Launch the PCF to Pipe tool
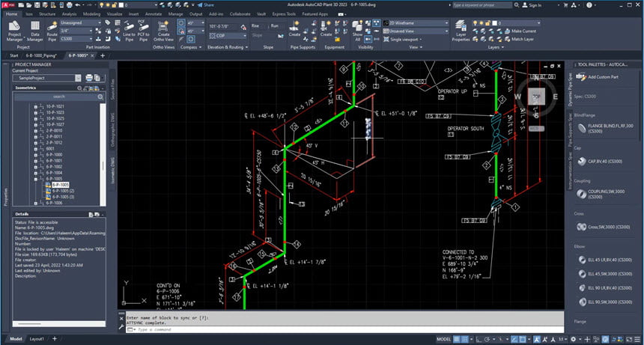The width and height of the screenshot is (644, 345). pos(143,31)
